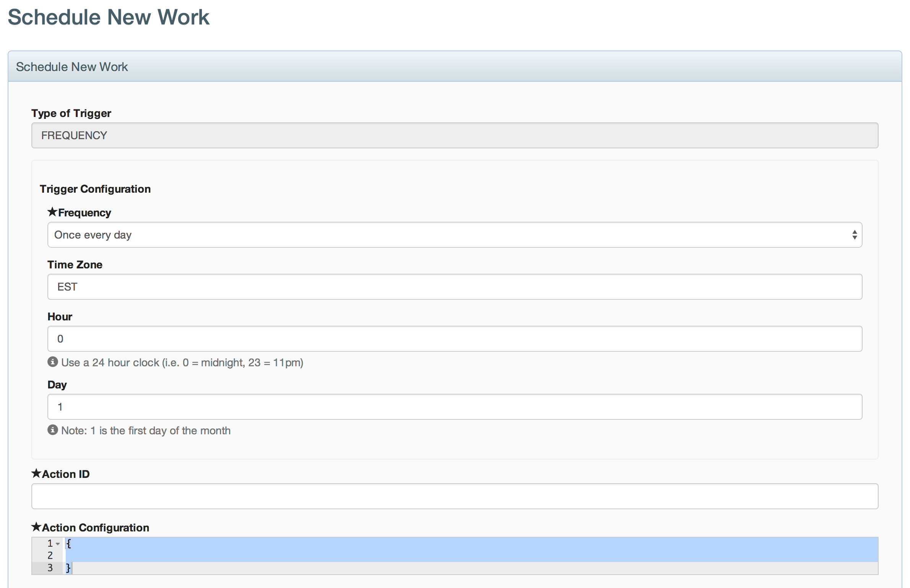Click line number 2 in the editor gutter
Screen dimensions: 910x588
pos(50,556)
